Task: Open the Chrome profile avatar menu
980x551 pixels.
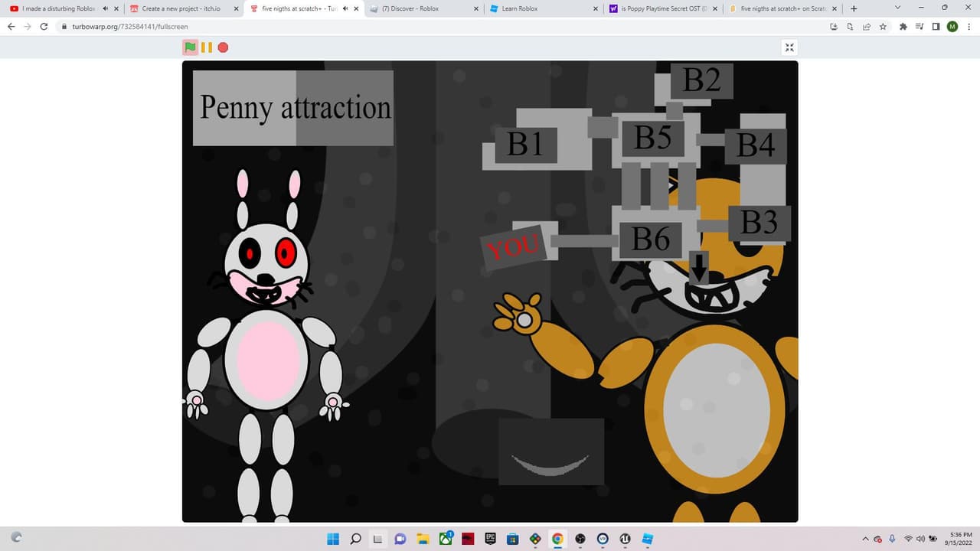Action: tap(952, 26)
